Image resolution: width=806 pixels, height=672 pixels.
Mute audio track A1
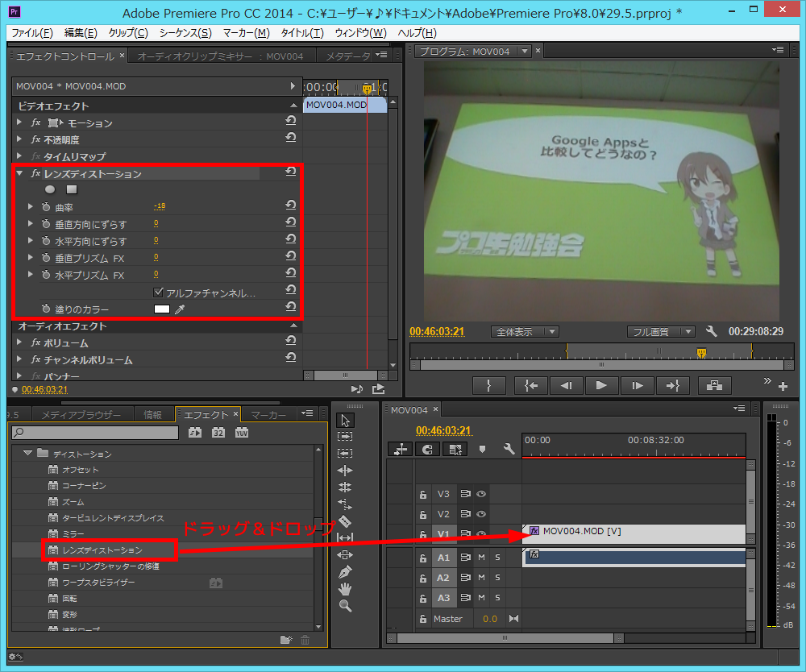point(481,558)
